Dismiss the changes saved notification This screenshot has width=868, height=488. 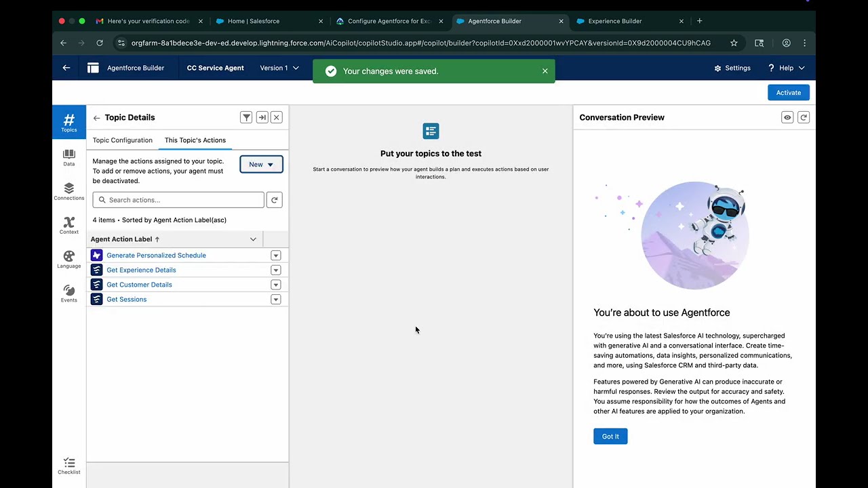point(545,71)
